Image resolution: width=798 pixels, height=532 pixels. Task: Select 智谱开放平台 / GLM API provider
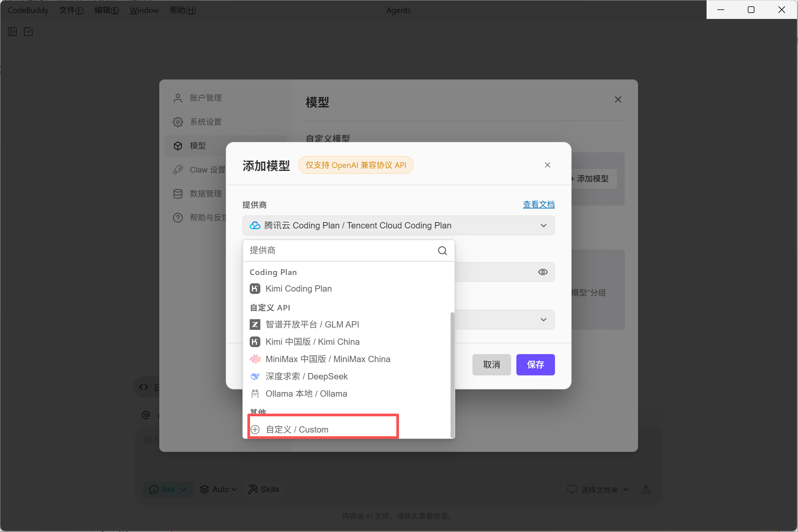click(x=347, y=325)
